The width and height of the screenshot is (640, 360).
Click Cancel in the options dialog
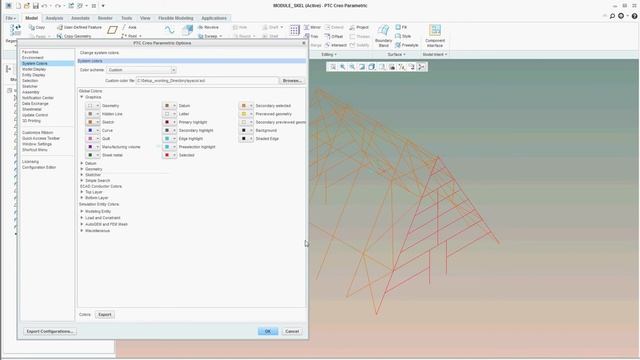click(x=292, y=331)
